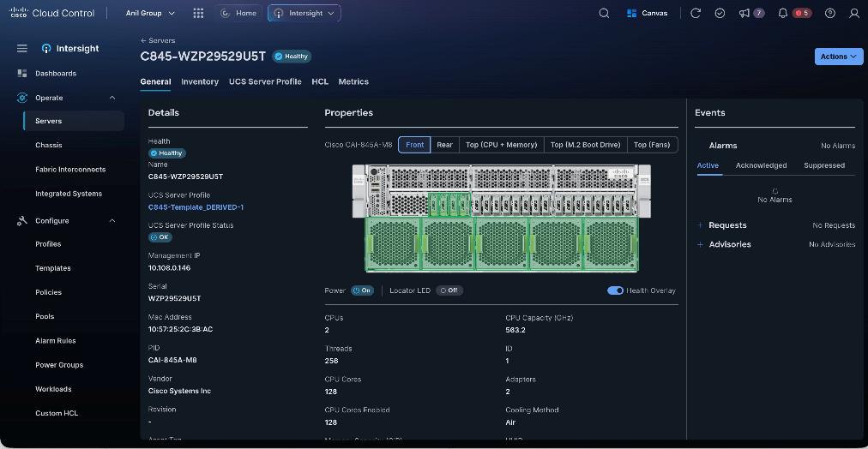The height and width of the screenshot is (449, 868).
Task: Open the user profile icon
Action: [x=854, y=13]
